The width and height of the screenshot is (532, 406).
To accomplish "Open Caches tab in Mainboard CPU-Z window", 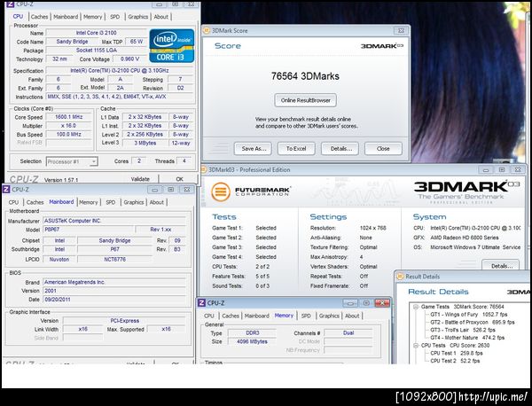I will pyautogui.click(x=35, y=202).
